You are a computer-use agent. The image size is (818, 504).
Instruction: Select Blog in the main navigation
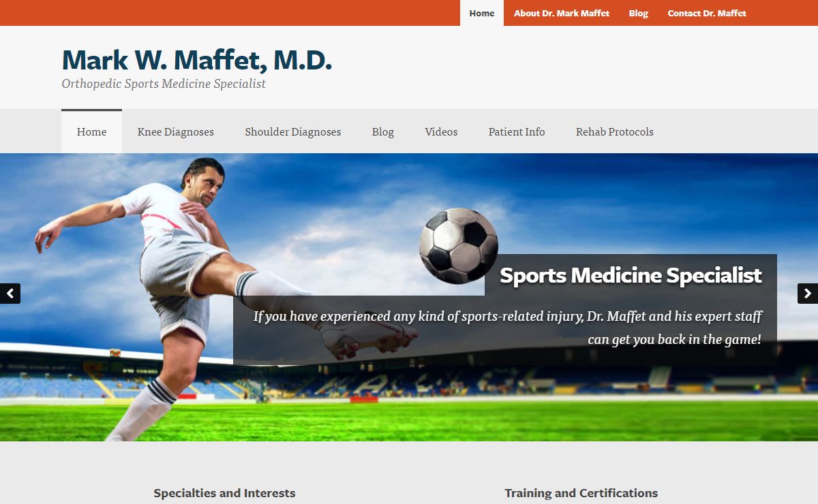[x=383, y=131]
